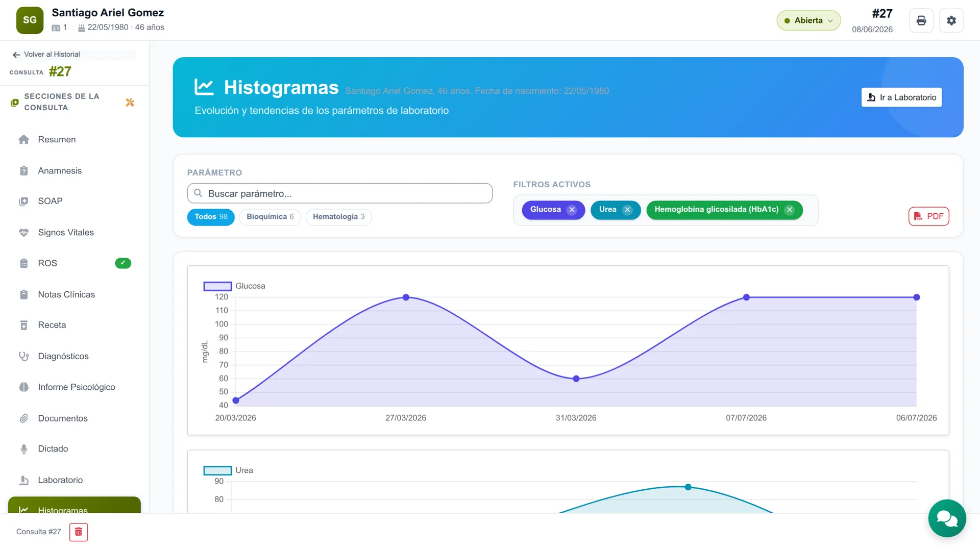Click the print icon in header

pyautogui.click(x=921, y=20)
